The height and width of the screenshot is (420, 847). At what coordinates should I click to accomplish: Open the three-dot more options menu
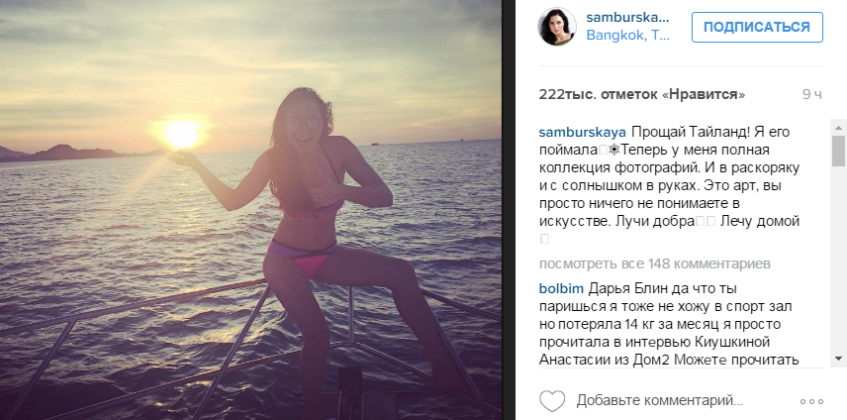(811, 401)
